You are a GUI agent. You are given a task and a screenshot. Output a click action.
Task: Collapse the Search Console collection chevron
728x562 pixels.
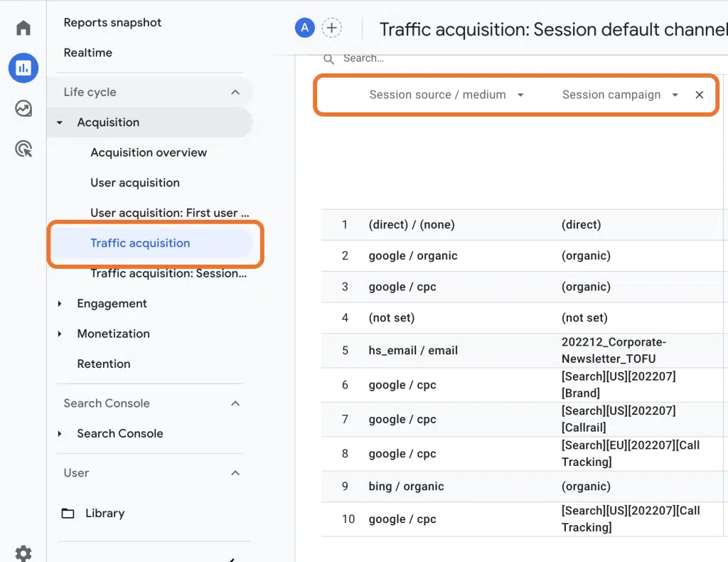point(235,403)
